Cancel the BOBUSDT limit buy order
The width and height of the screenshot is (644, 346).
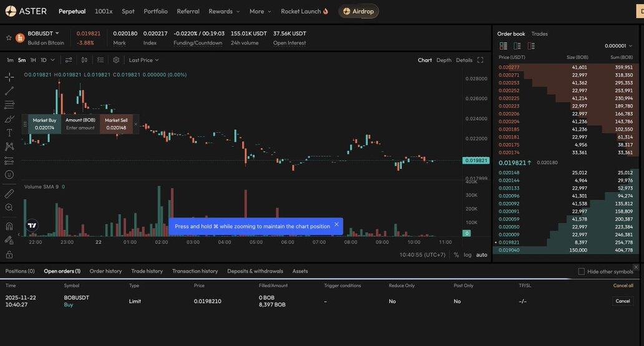(622, 301)
